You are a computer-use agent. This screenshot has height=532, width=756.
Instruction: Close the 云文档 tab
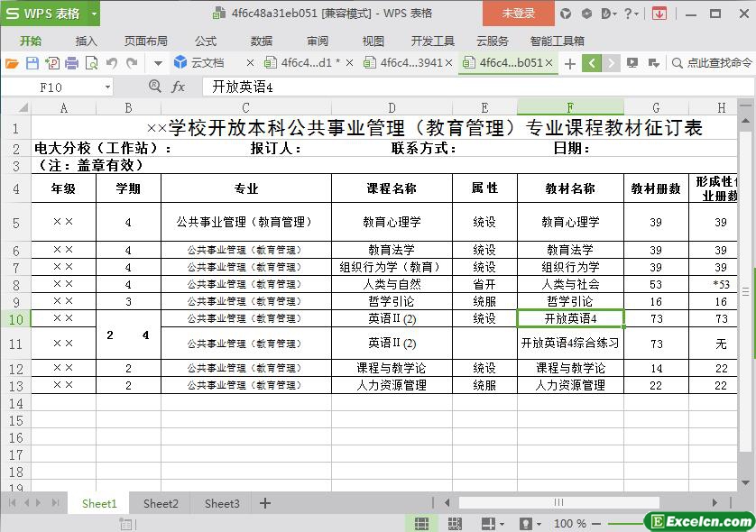250,62
